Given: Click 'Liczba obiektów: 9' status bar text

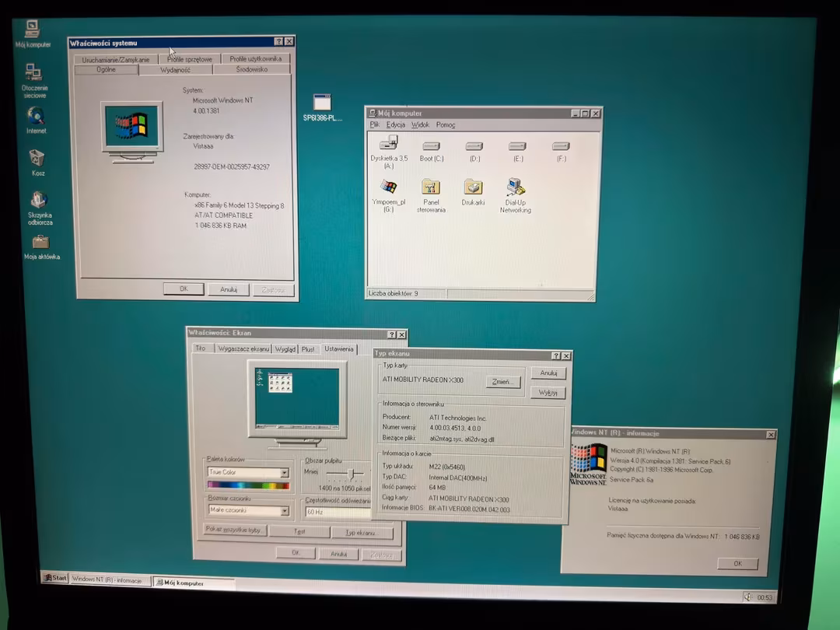Looking at the screenshot, I should 394,293.
